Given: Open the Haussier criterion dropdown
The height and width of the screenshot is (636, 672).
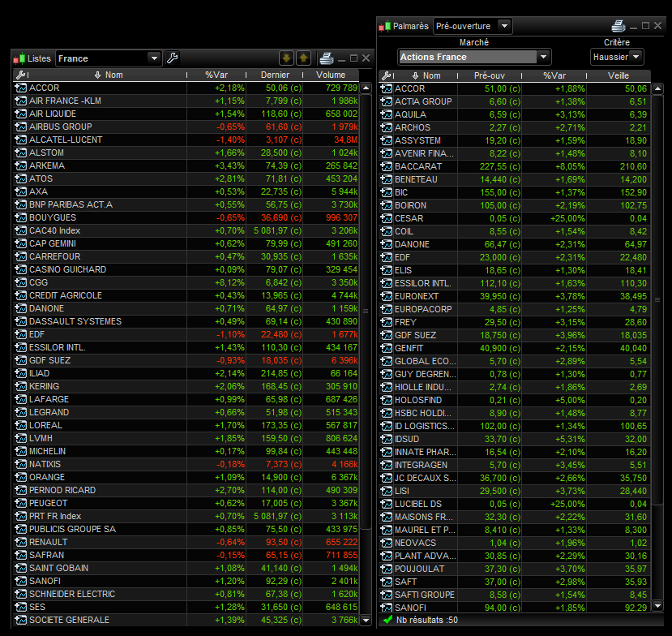Looking at the screenshot, I should point(636,57).
